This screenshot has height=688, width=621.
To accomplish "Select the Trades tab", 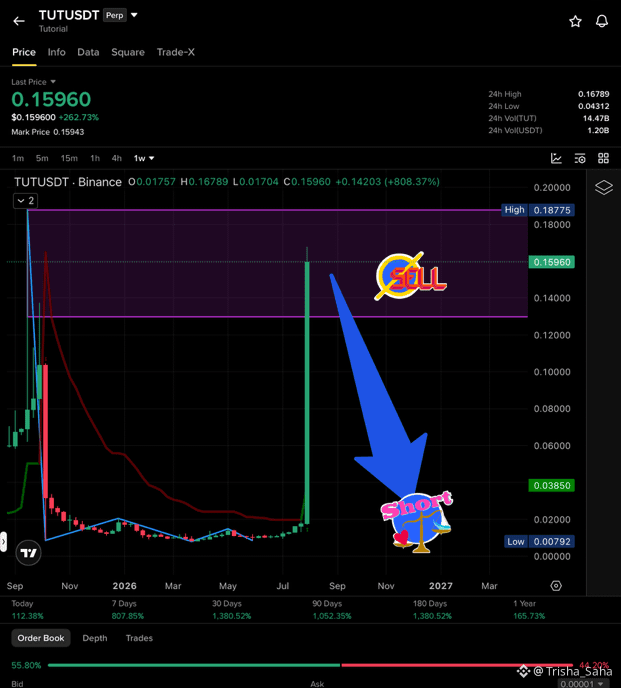I will pyautogui.click(x=139, y=638).
